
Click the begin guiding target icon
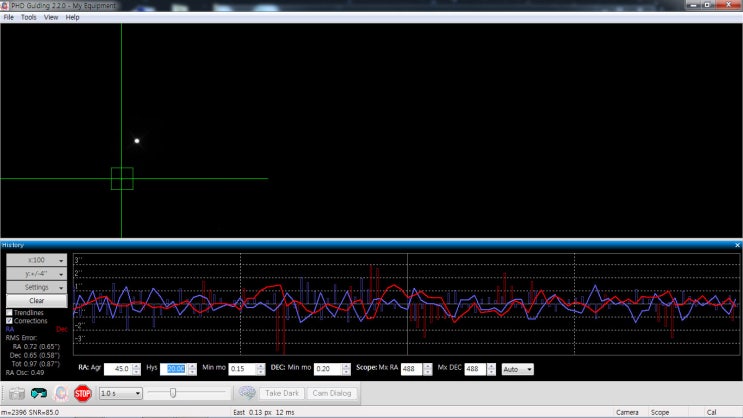click(x=61, y=393)
